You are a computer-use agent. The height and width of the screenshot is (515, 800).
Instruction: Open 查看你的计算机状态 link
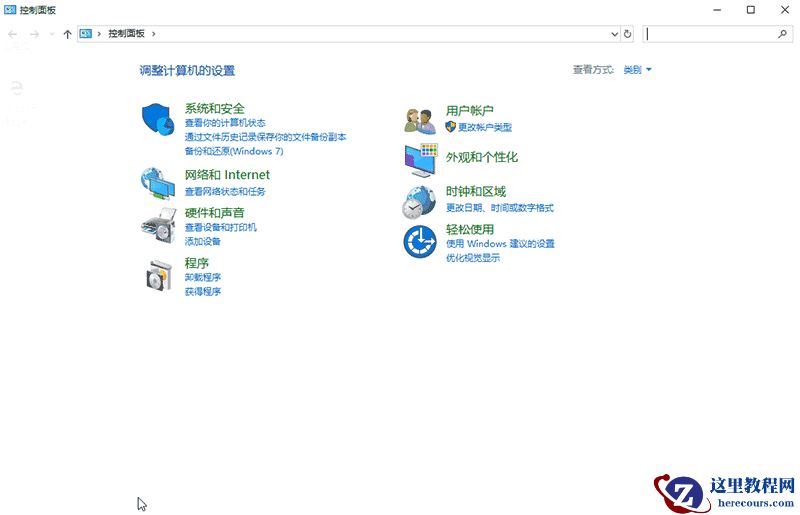(x=225, y=122)
